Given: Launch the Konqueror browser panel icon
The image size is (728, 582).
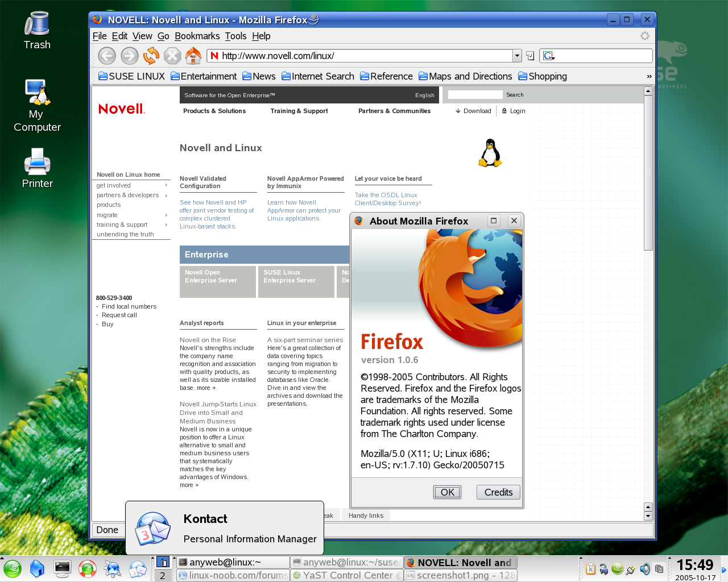Looking at the screenshot, I should (112, 569).
